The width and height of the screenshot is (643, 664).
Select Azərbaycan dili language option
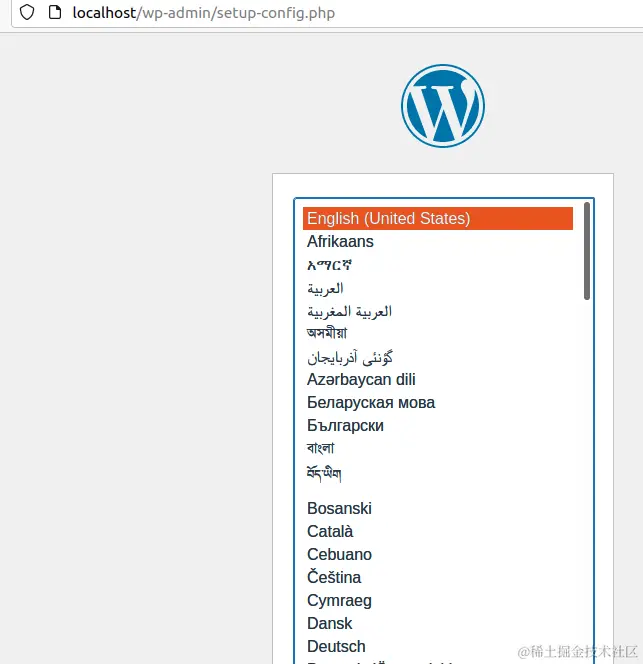(438, 379)
